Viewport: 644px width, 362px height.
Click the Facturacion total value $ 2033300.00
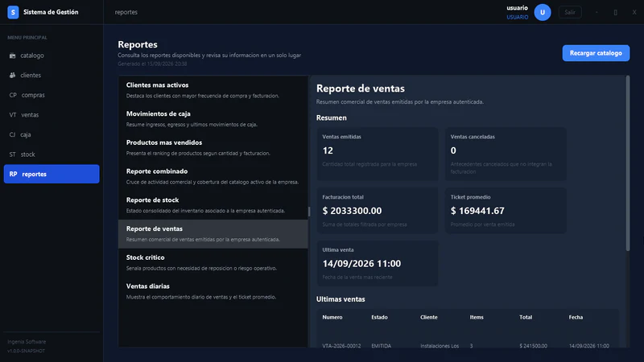pos(352,211)
